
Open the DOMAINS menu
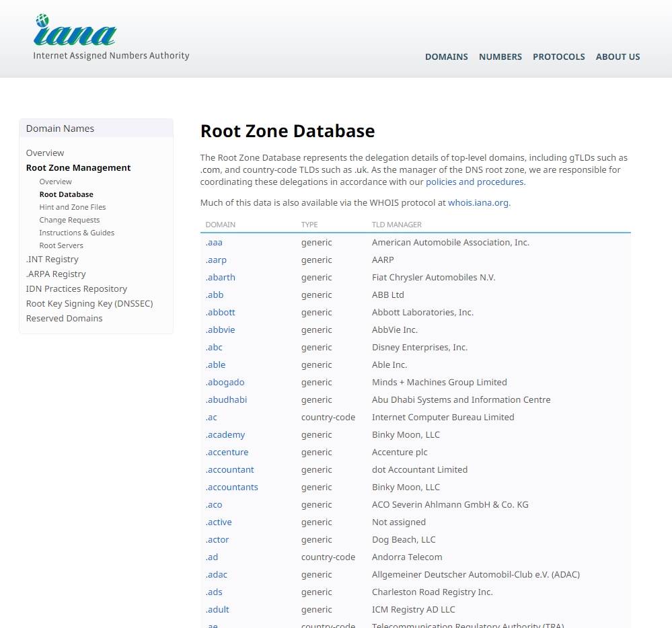pos(446,57)
